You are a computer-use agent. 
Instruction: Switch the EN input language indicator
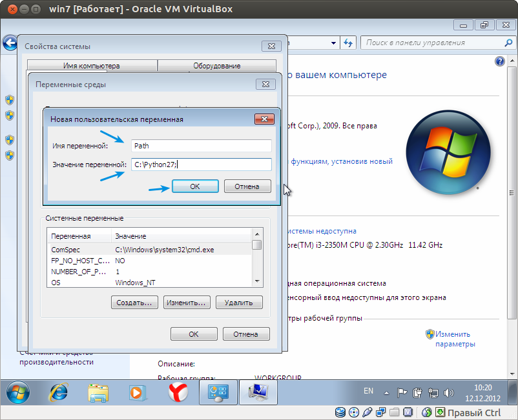pyautogui.click(x=368, y=391)
